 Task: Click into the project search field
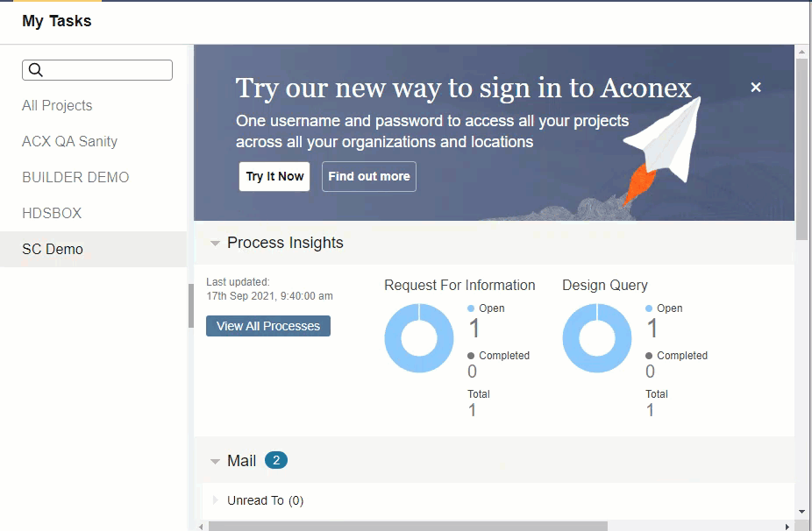pyautogui.click(x=105, y=70)
